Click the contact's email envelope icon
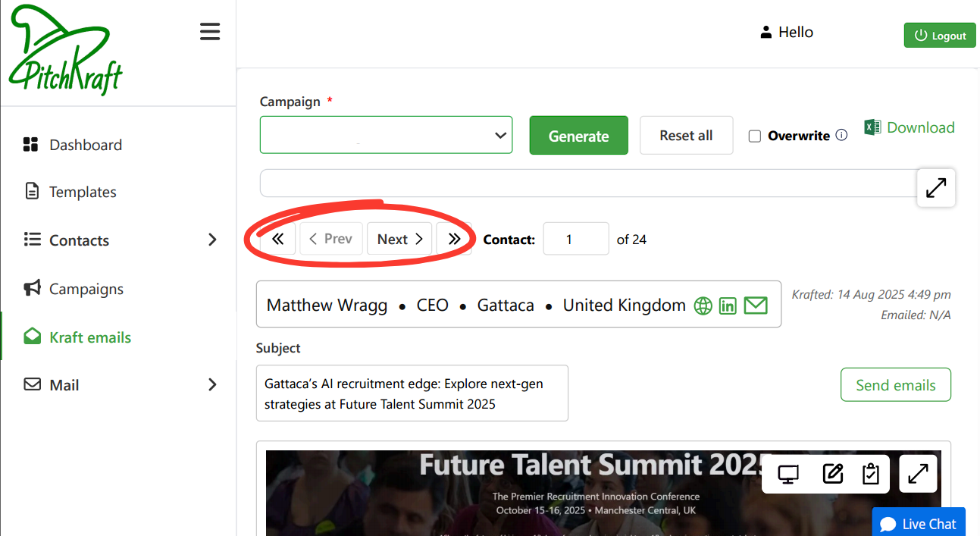The image size is (980, 536). pos(756,306)
